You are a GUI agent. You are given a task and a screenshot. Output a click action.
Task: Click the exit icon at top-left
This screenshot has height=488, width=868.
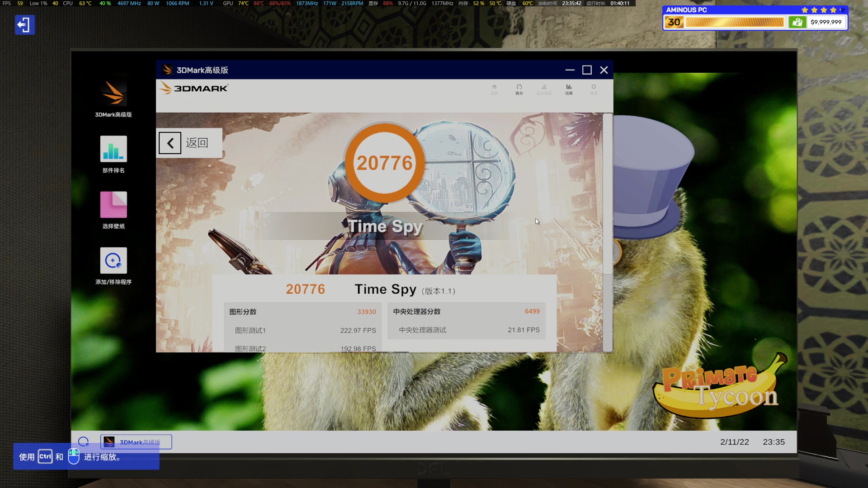(x=24, y=25)
